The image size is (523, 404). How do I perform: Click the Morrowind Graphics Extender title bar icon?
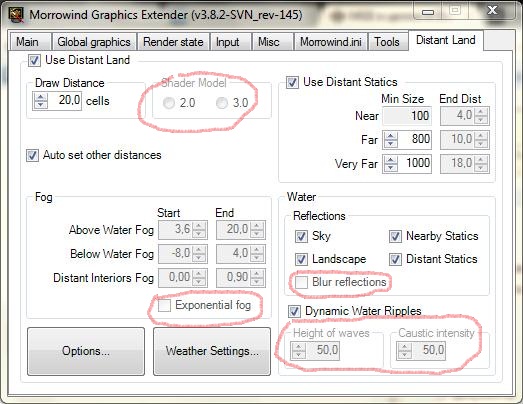point(16,15)
